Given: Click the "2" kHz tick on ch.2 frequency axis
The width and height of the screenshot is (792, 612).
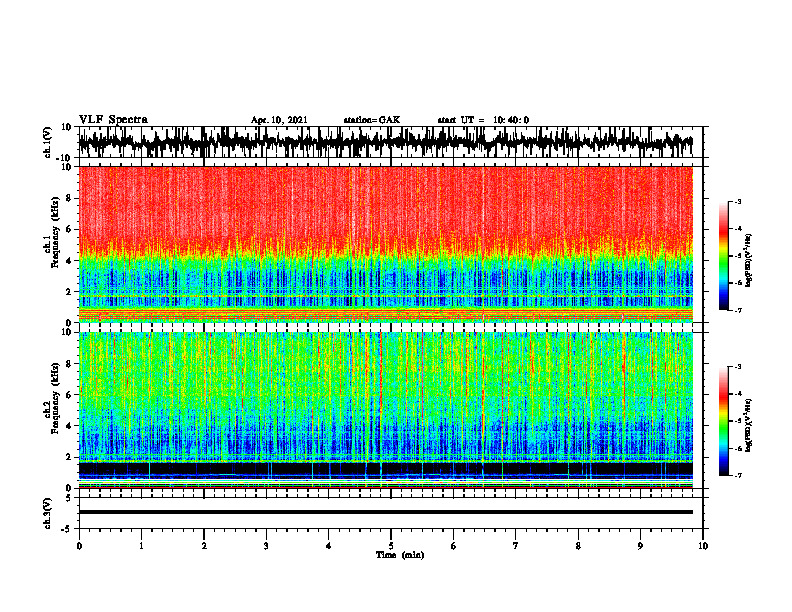Looking at the screenshot, I should click(x=69, y=457).
